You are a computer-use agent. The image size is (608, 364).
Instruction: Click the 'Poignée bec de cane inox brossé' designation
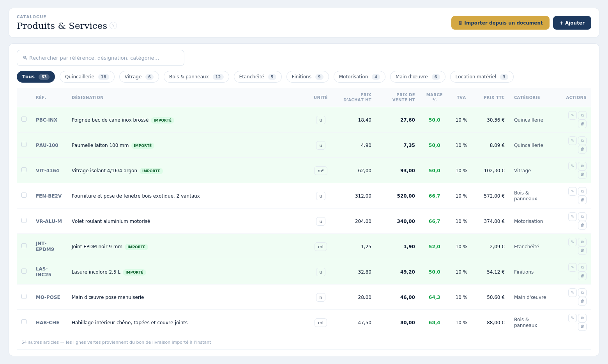110,120
